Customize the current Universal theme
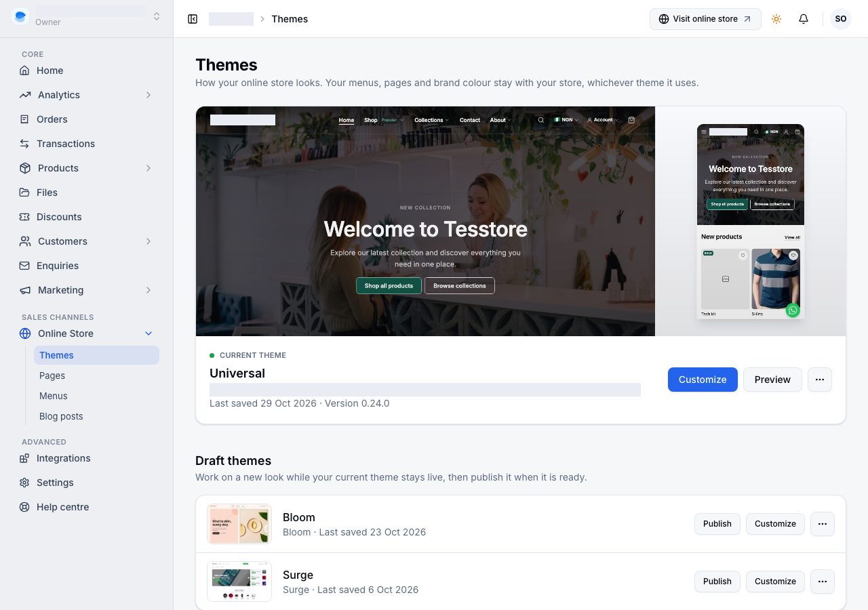 [x=703, y=380]
